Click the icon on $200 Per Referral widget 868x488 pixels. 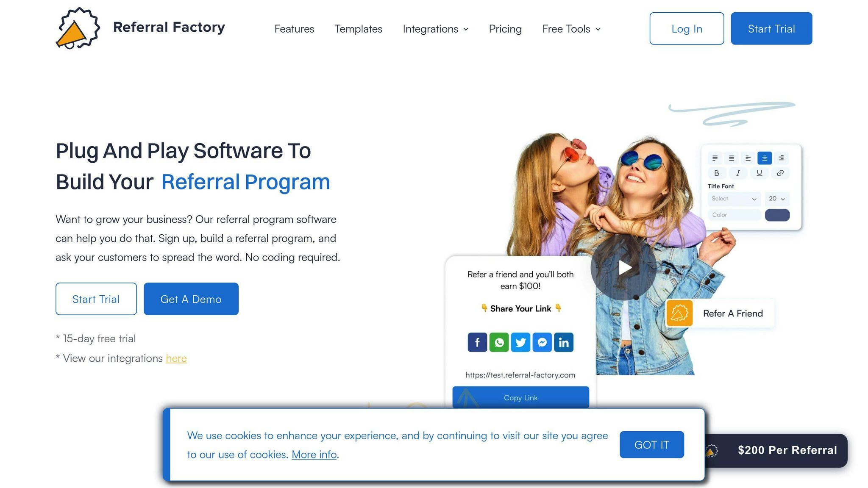coord(712,451)
